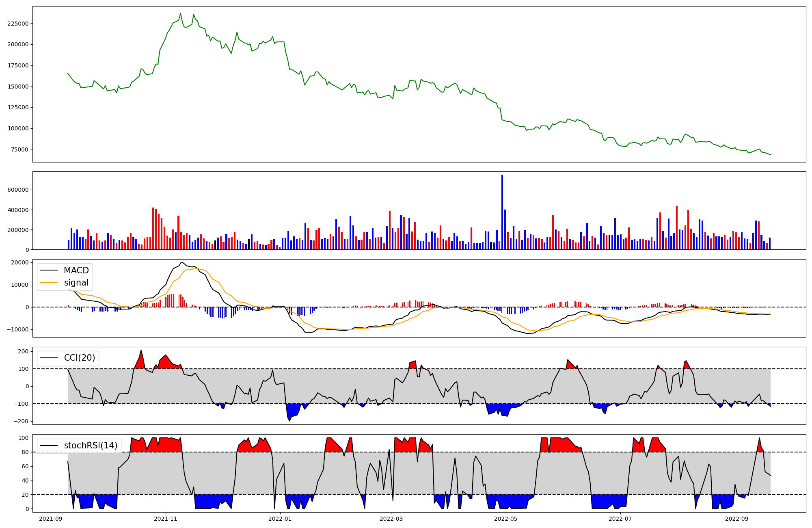Viewport: 812px width, 528px height.
Task: Click the 2022-09 x-axis date label
Action: tap(736, 519)
